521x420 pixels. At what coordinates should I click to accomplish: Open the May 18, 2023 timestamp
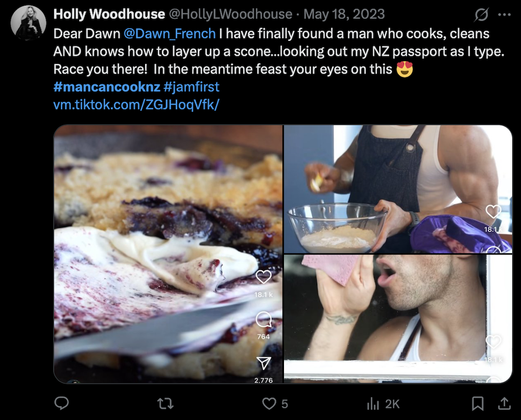click(342, 14)
